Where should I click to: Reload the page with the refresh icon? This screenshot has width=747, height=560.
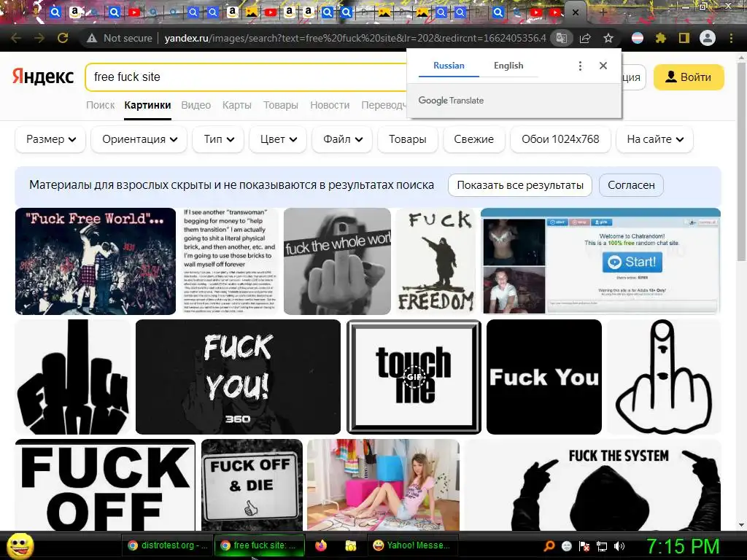pos(63,38)
